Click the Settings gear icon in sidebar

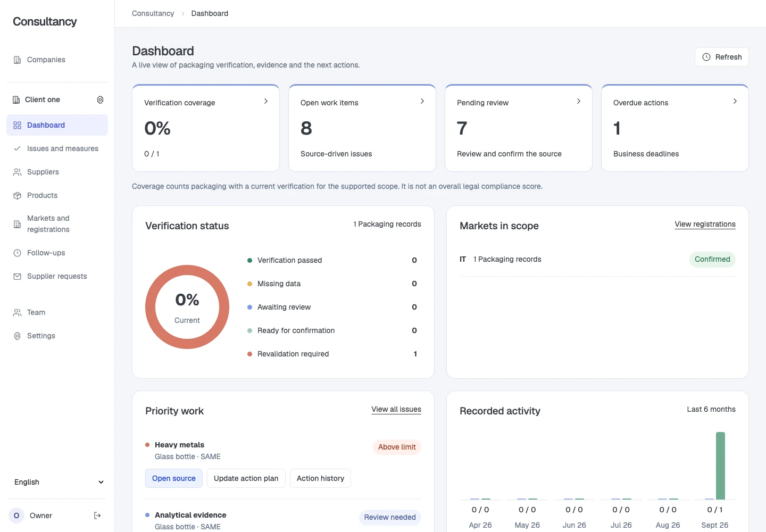coord(17,336)
